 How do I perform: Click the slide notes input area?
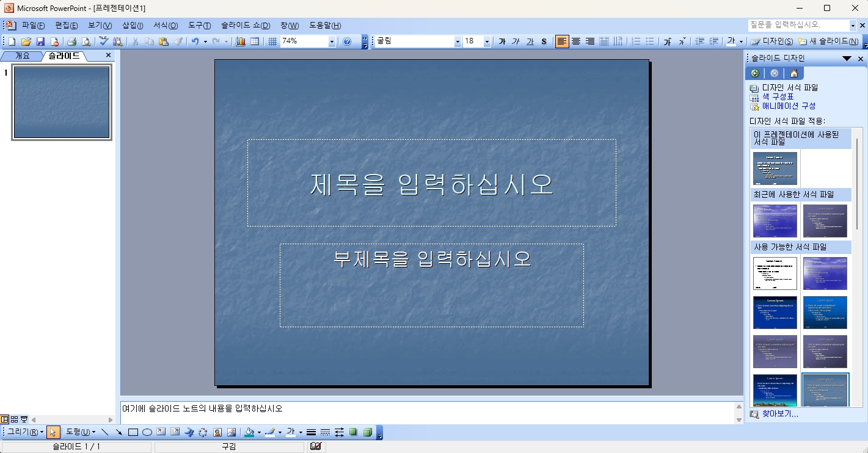428,412
